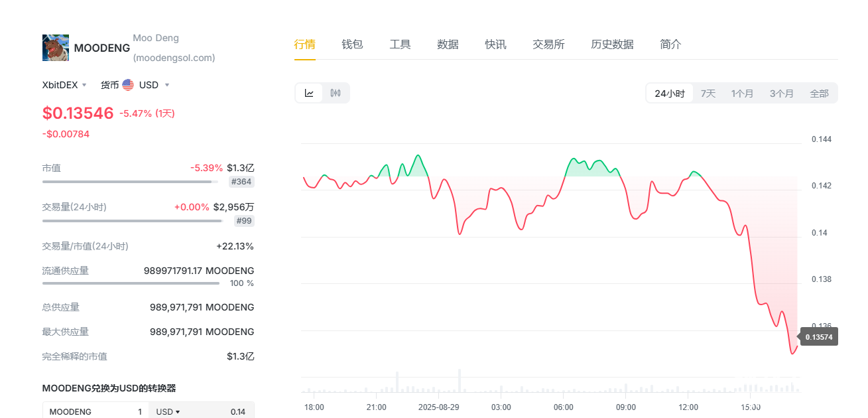Click the circulating supply progress bar

point(131,283)
